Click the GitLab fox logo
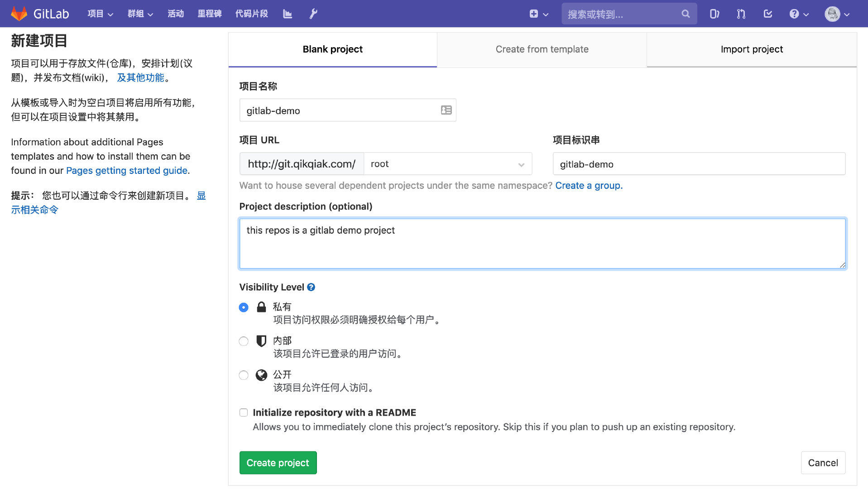Image resolution: width=868 pixels, height=489 pixels. [x=19, y=14]
